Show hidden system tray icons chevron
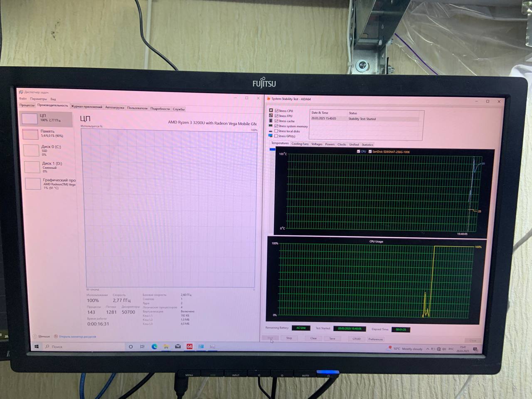 pyautogui.click(x=427, y=349)
